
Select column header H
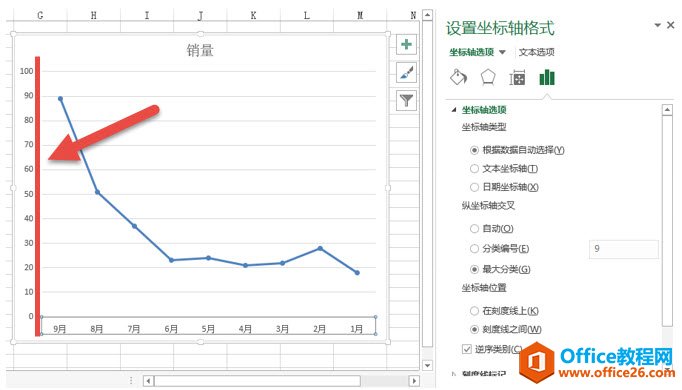point(94,16)
